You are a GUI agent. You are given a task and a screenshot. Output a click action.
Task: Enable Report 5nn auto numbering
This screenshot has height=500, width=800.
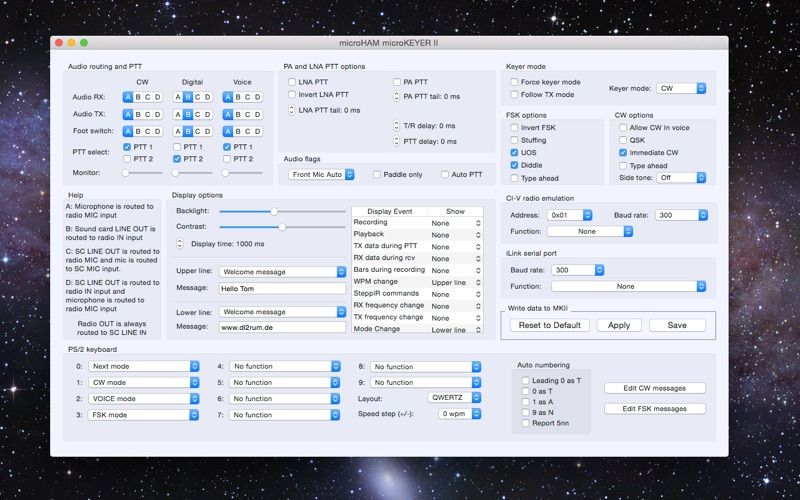pyautogui.click(x=526, y=423)
